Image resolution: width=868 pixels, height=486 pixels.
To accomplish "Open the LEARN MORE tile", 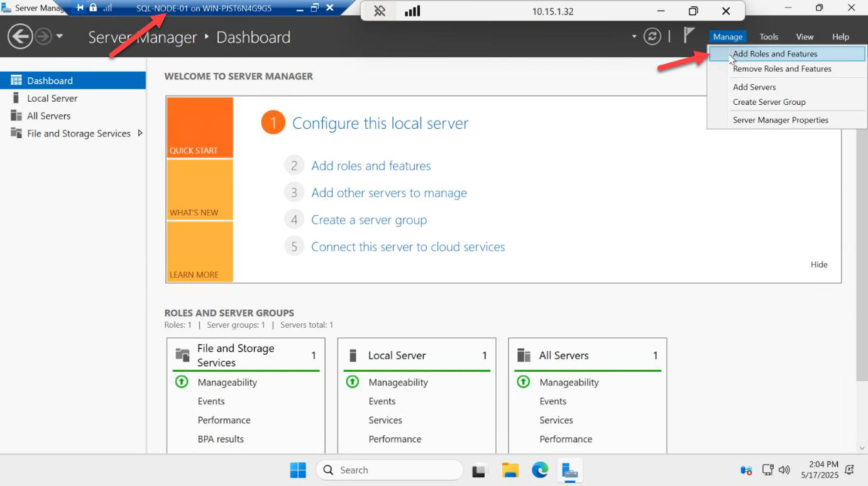I will coord(200,252).
